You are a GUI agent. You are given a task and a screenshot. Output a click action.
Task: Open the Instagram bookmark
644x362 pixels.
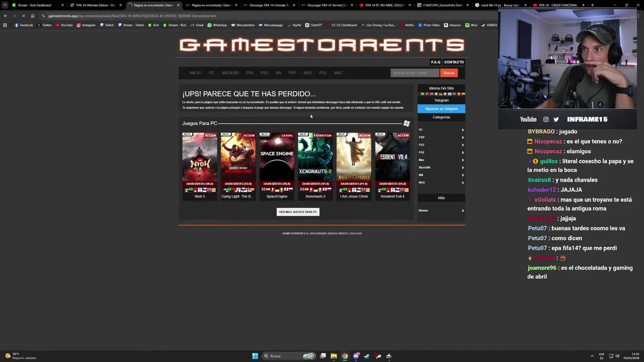(86, 25)
